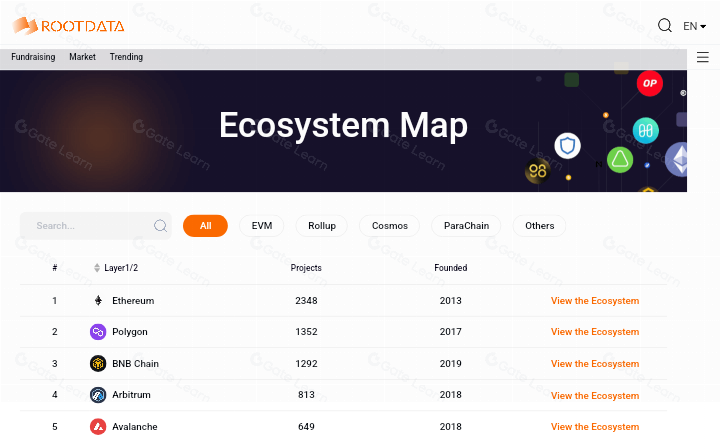Open the Arbitrum chain name

pyautogui.click(x=131, y=395)
